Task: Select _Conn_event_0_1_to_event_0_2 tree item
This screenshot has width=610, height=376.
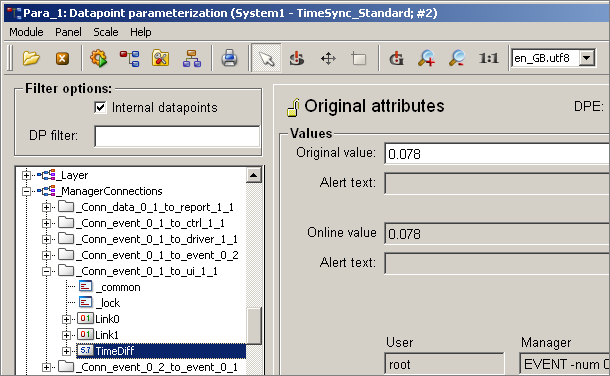Action: click(x=158, y=255)
